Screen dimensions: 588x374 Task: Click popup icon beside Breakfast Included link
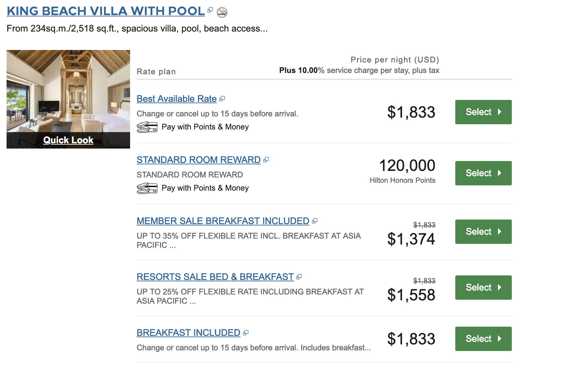point(246,333)
